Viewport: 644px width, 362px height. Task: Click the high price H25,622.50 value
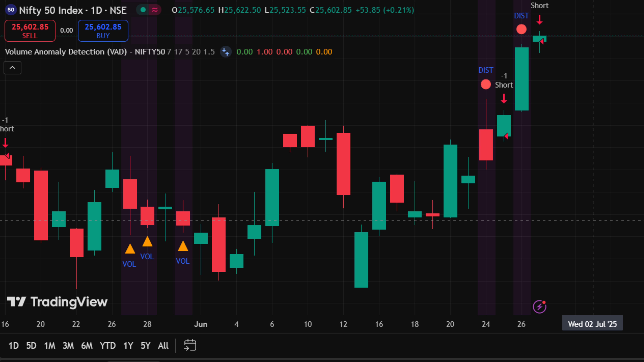click(x=239, y=10)
